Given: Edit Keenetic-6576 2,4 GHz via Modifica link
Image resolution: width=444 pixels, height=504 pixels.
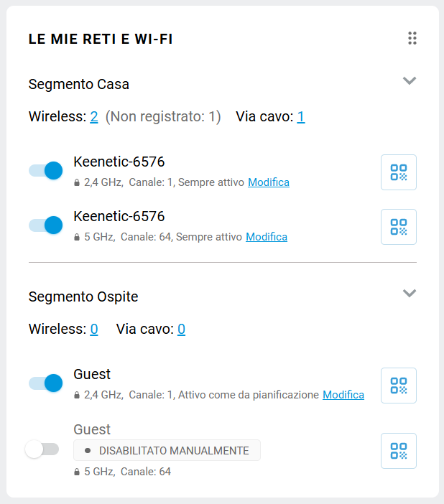Looking at the screenshot, I should [269, 182].
